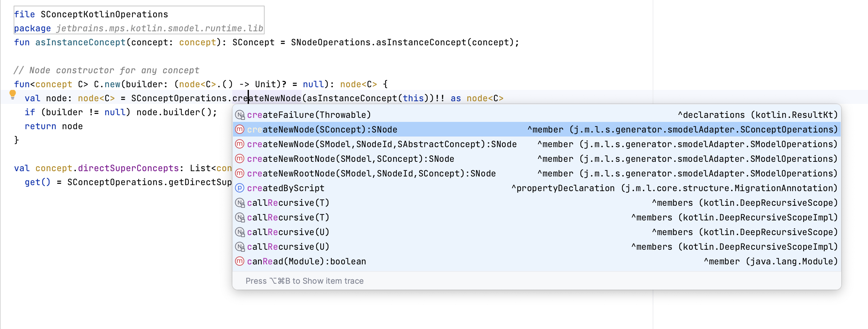Click the method icon next to createNewNode(SModel,SNodeId,SAbstractConcept)
The height and width of the screenshot is (329, 868).
click(x=239, y=144)
